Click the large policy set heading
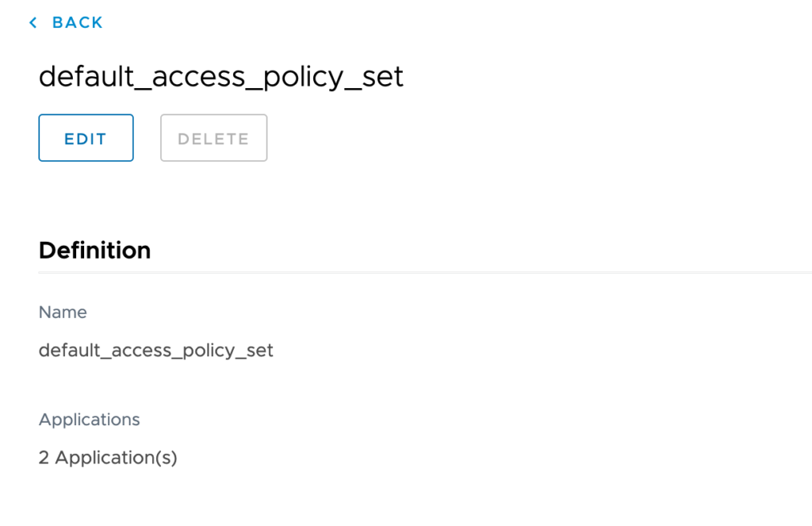This screenshot has height=526, width=812. [221, 77]
